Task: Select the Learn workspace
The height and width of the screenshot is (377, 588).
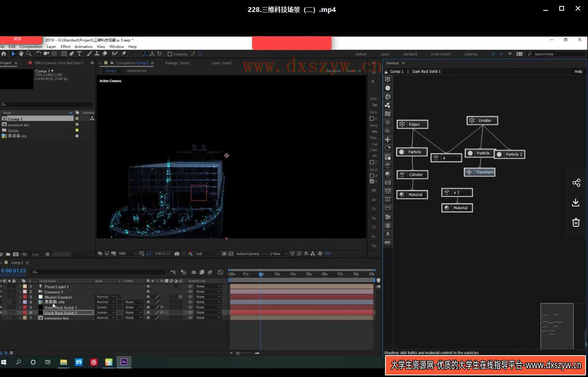Action: click(x=385, y=54)
